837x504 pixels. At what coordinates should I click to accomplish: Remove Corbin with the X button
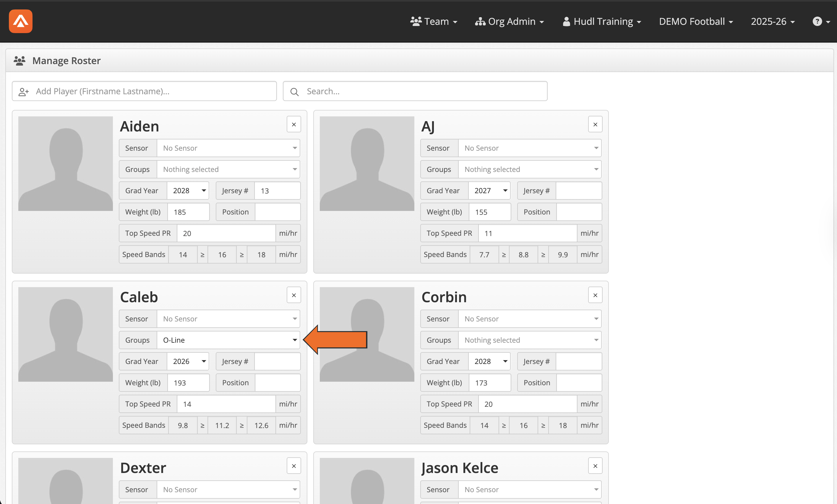(595, 295)
